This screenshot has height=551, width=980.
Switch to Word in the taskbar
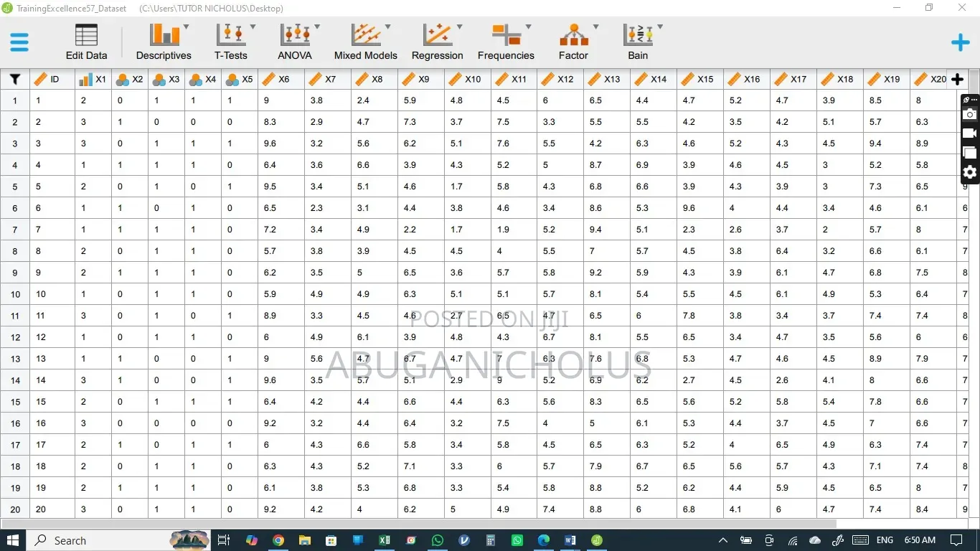(x=570, y=540)
